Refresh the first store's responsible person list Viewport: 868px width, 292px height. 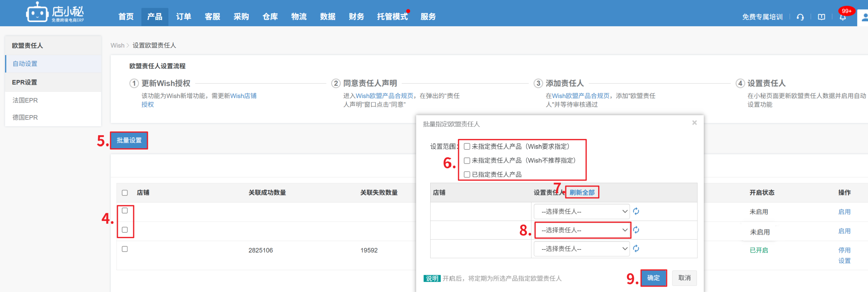pos(636,212)
